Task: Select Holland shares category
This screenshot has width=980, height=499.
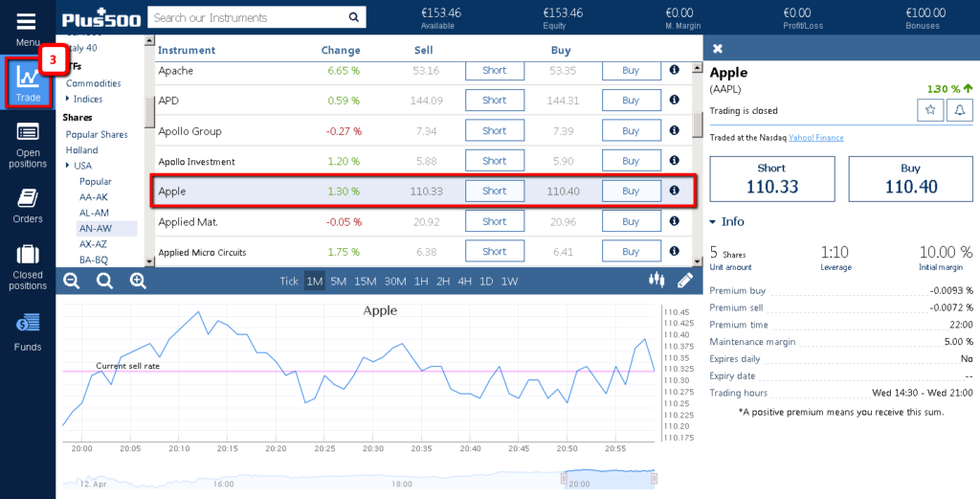Action: tap(82, 150)
